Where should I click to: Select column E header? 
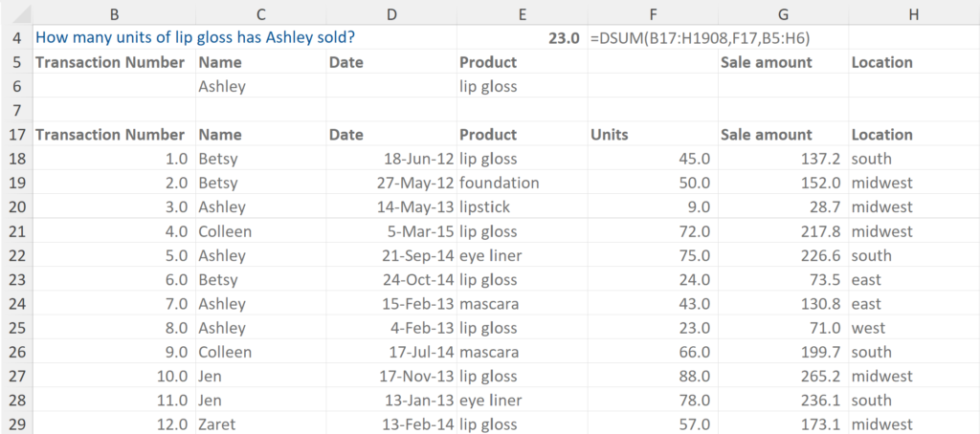click(x=522, y=12)
